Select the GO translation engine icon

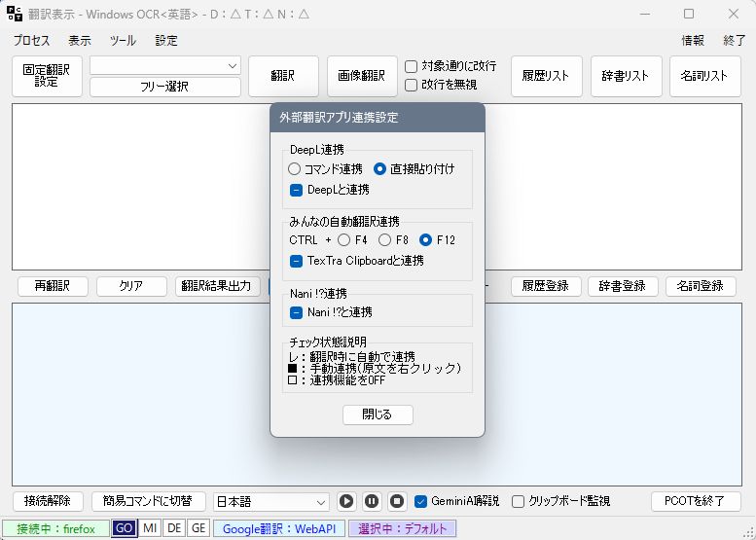point(124,528)
